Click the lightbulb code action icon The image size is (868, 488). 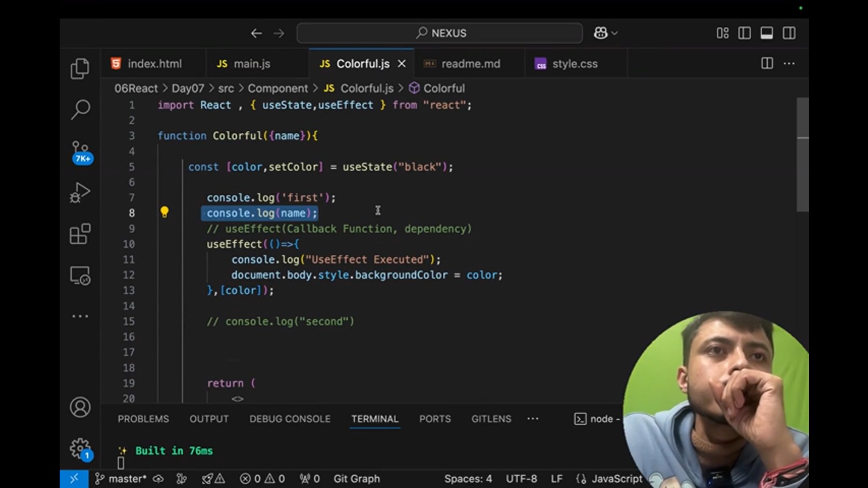(x=164, y=213)
